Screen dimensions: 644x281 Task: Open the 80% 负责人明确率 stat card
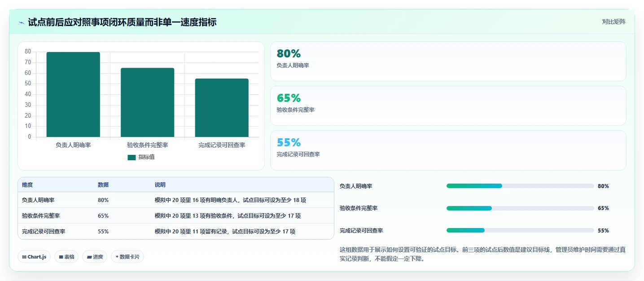[448, 61]
